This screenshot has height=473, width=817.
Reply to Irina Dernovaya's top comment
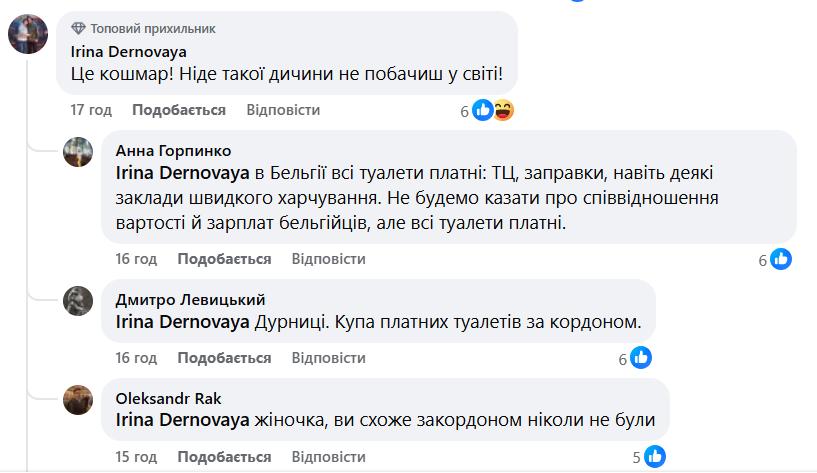click(283, 110)
